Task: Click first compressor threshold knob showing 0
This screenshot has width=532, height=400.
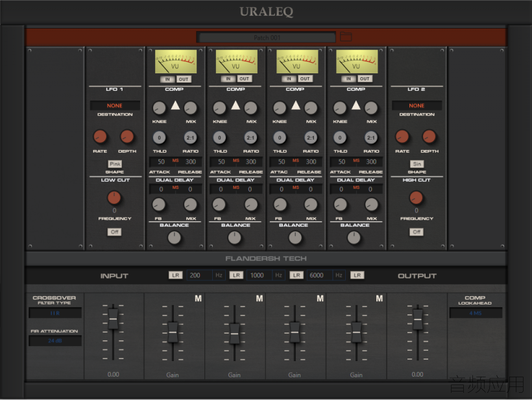Action: click(159, 138)
